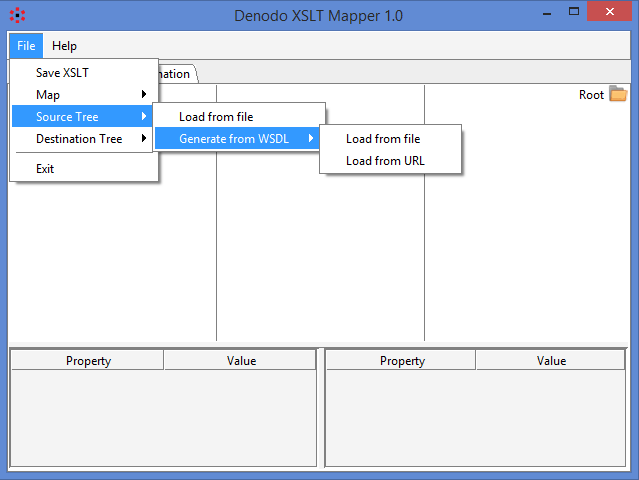639x480 pixels.
Task: Expand the Source Tree submenu arrow
Action: click(x=144, y=117)
